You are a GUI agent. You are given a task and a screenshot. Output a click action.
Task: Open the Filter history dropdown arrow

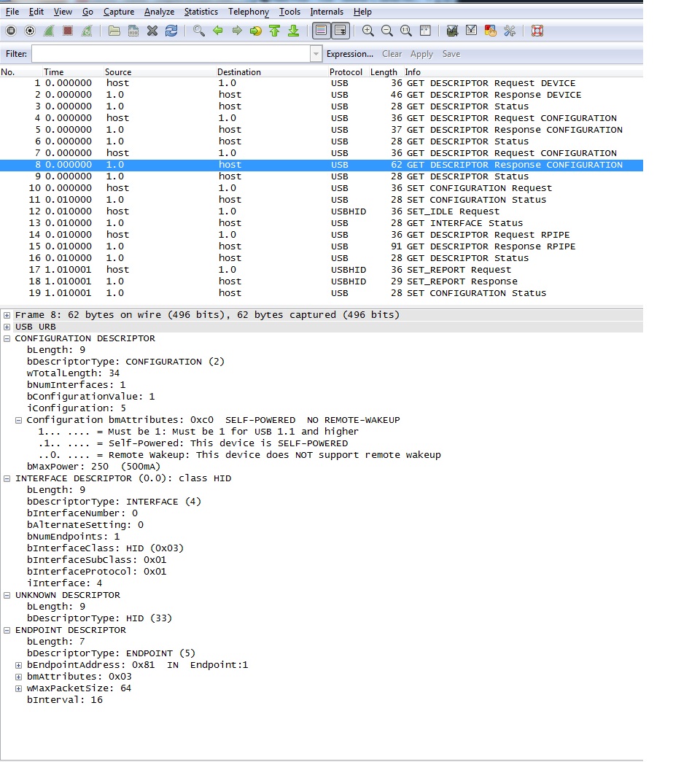pos(316,54)
